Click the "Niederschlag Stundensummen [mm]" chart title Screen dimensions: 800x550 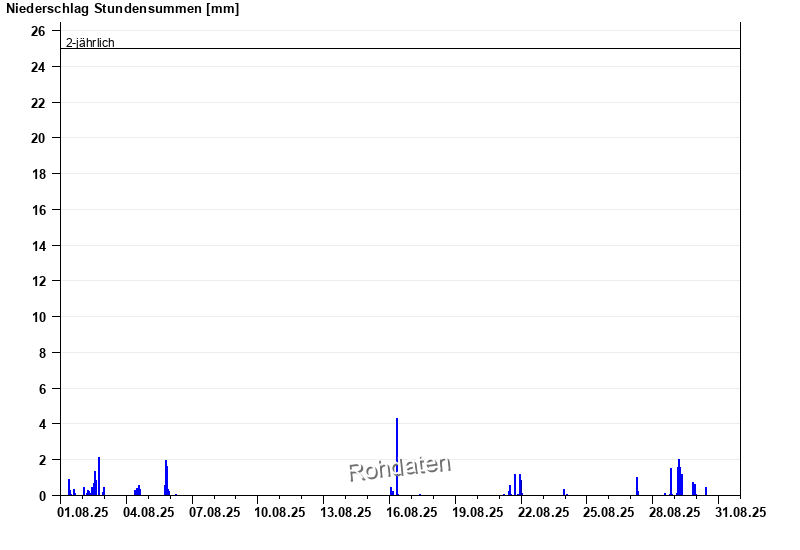tap(122, 9)
